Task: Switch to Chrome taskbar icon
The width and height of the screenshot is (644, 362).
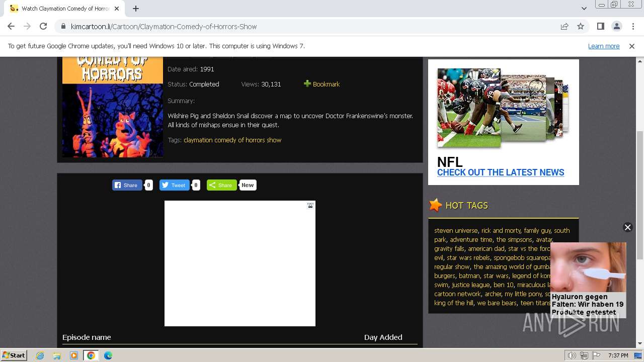Action: click(x=91, y=355)
